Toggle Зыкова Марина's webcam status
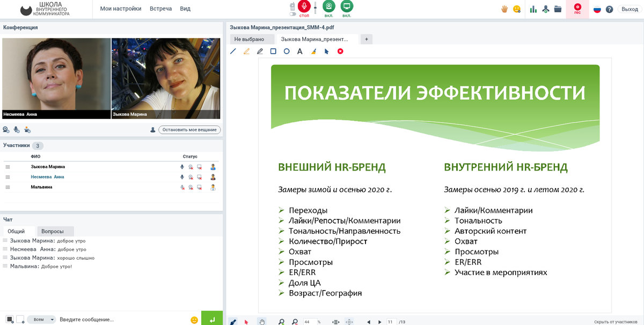 pyautogui.click(x=191, y=167)
